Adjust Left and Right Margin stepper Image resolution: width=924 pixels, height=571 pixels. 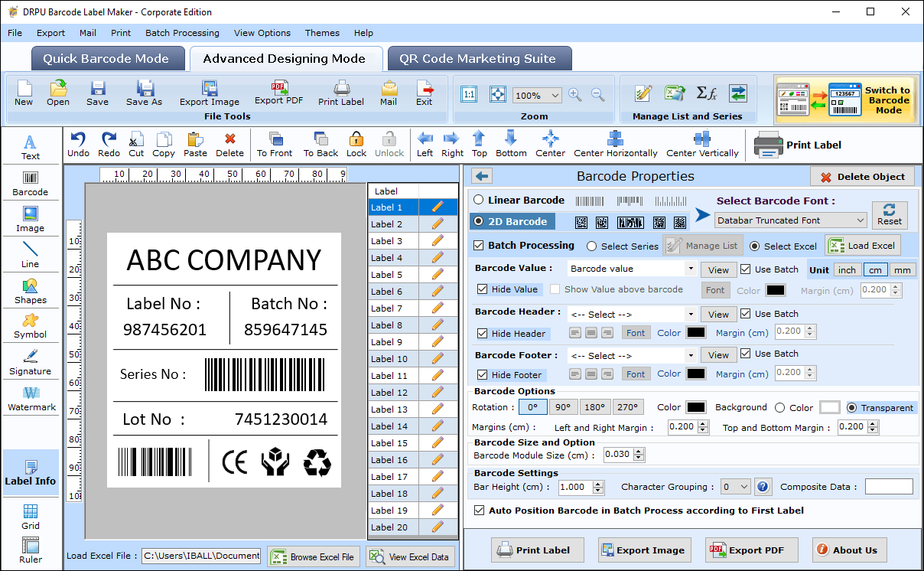704,427
